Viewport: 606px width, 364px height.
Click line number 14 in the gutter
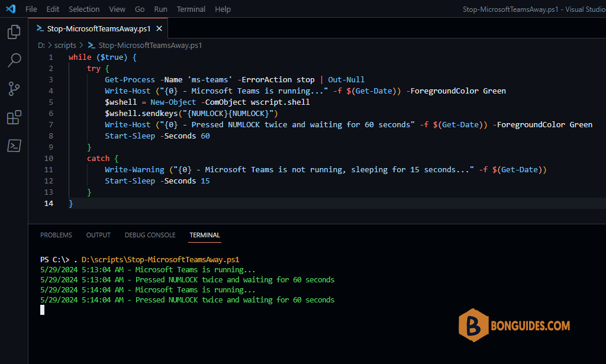[49, 203]
